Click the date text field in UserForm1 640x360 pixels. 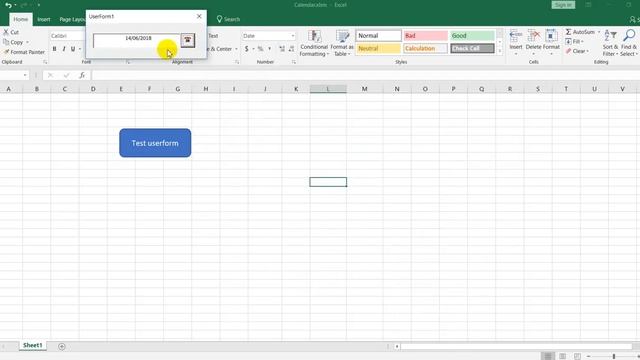point(136,41)
